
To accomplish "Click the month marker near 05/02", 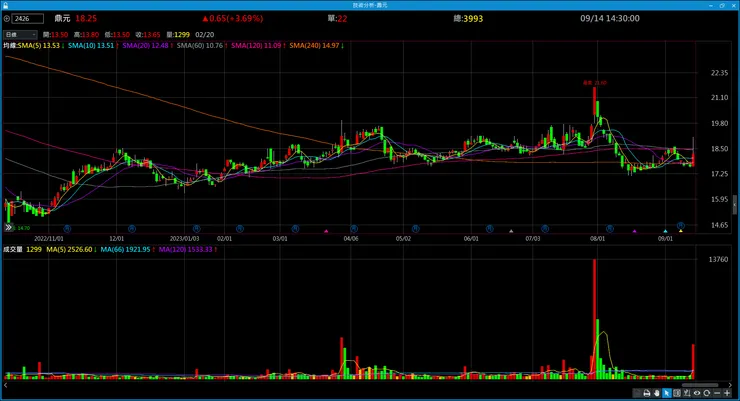I will [x=415, y=228].
